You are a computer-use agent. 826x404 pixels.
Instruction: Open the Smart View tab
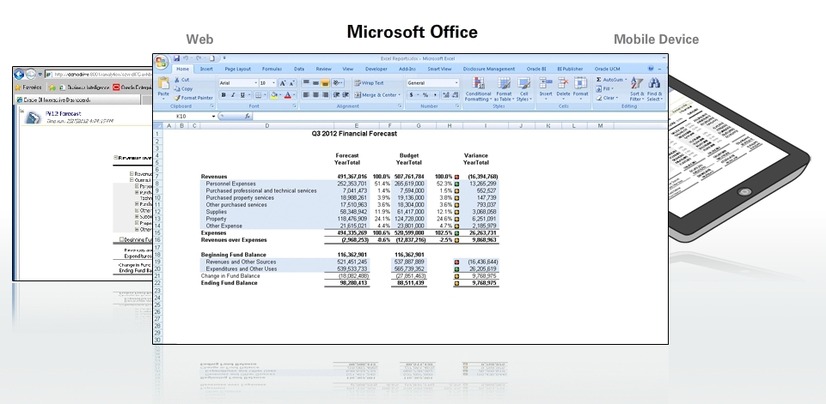[439, 69]
